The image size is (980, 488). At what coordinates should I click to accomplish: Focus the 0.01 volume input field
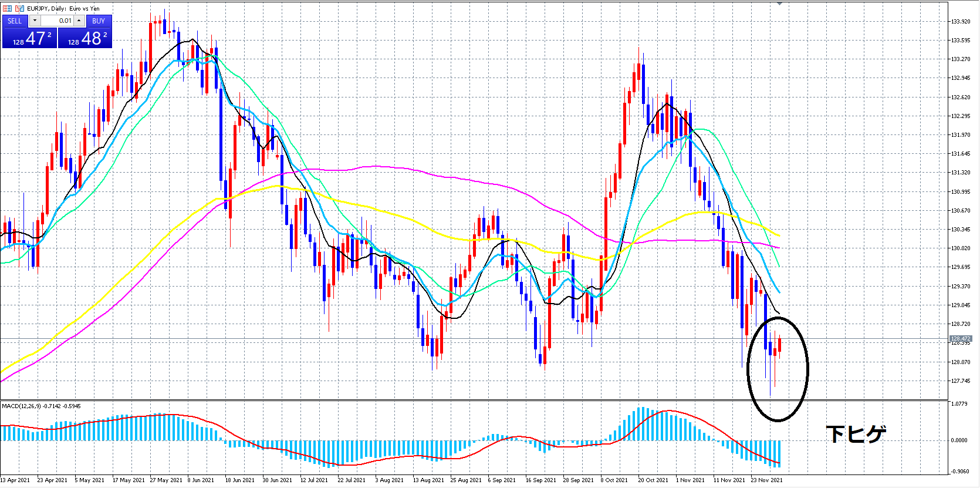(57, 21)
